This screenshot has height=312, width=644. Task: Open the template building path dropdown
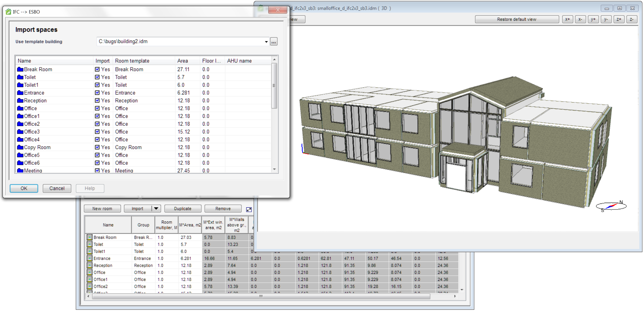pos(266,42)
